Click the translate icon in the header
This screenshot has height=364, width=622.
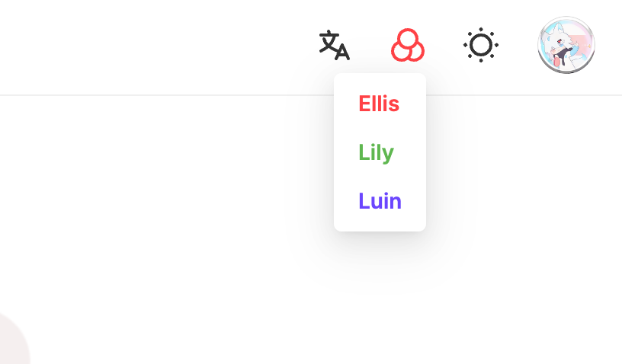pyautogui.click(x=334, y=46)
